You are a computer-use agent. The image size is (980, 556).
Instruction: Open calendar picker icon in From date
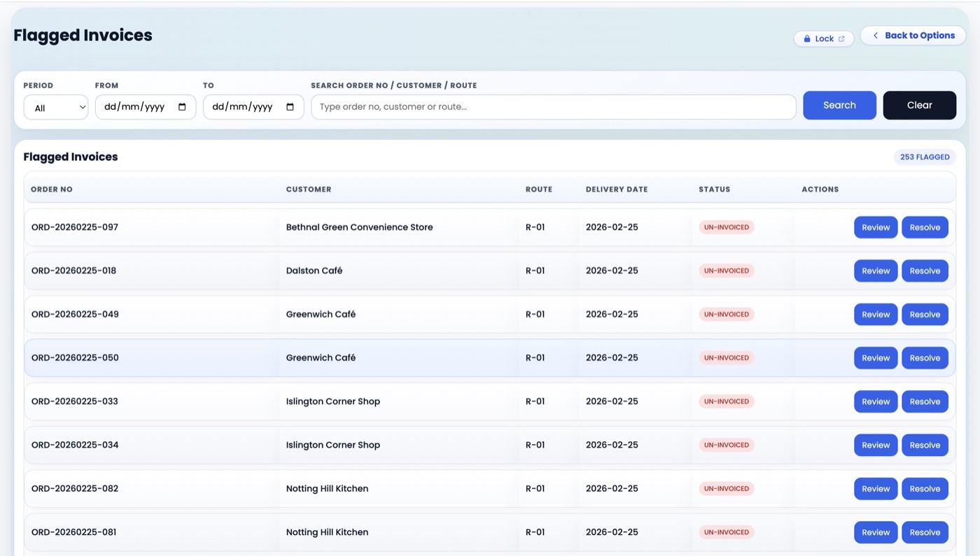tap(182, 107)
